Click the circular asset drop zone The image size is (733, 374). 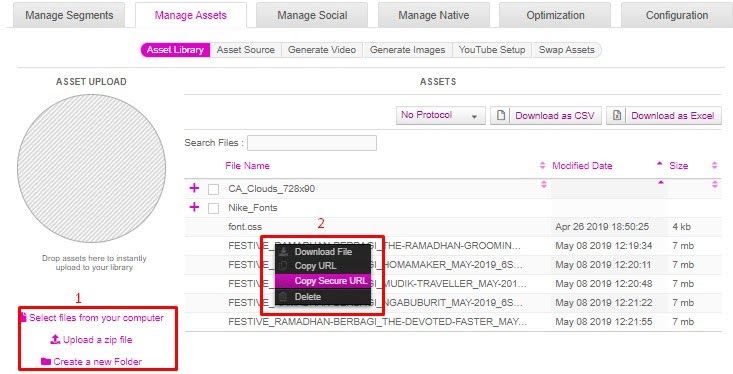click(x=92, y=168)
